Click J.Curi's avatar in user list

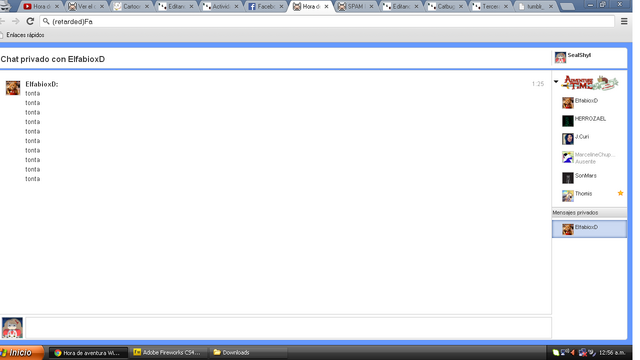pyautogui.click(x=567, y=139)
